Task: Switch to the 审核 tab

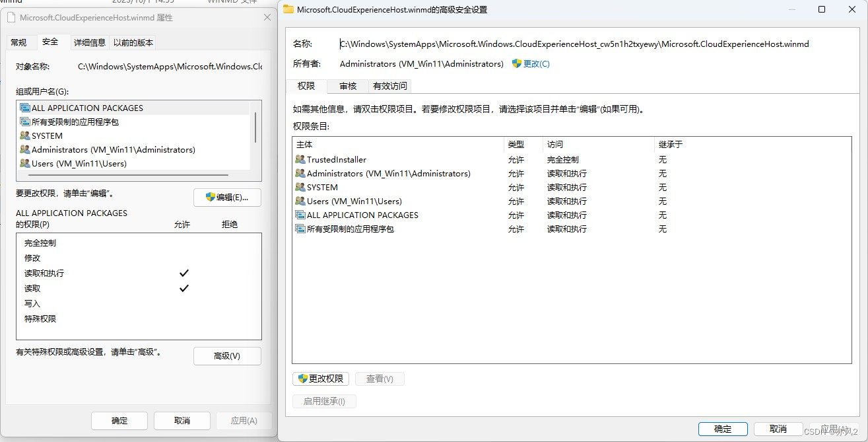Action: (348, 86)
